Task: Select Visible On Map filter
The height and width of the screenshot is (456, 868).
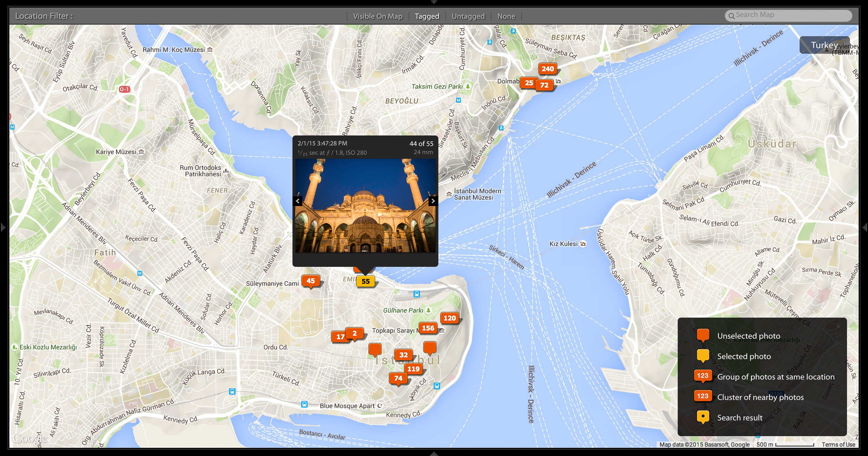Action: 378,16
